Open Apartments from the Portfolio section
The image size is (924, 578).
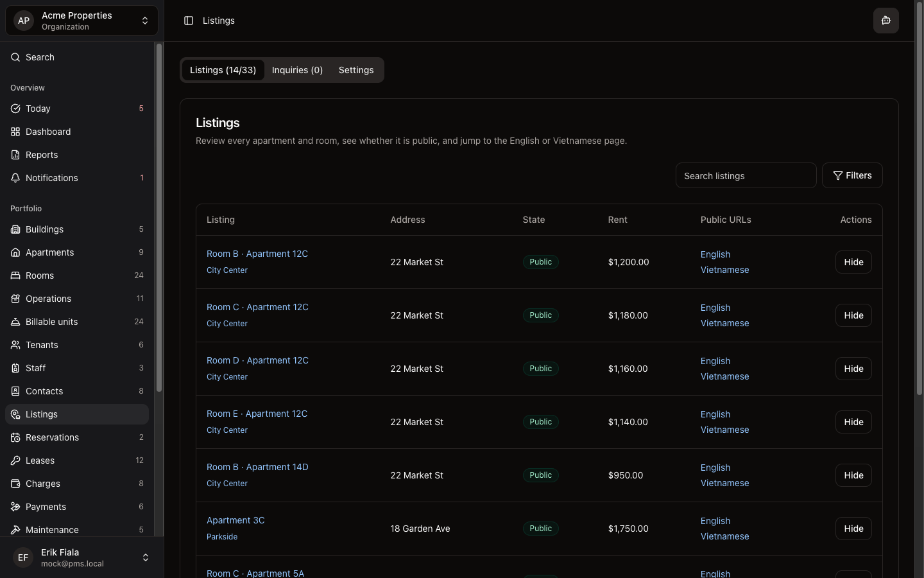tap(49, 252)
